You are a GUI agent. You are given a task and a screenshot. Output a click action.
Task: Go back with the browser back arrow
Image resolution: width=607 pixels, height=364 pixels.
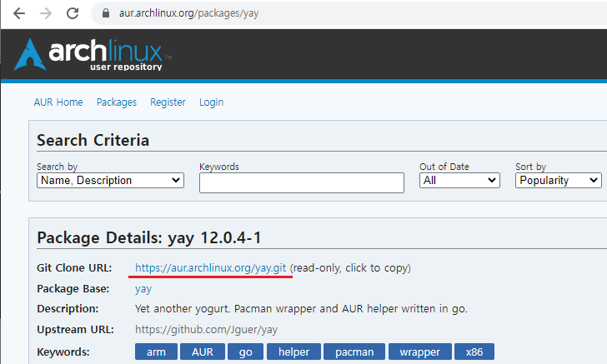(19, 13)
